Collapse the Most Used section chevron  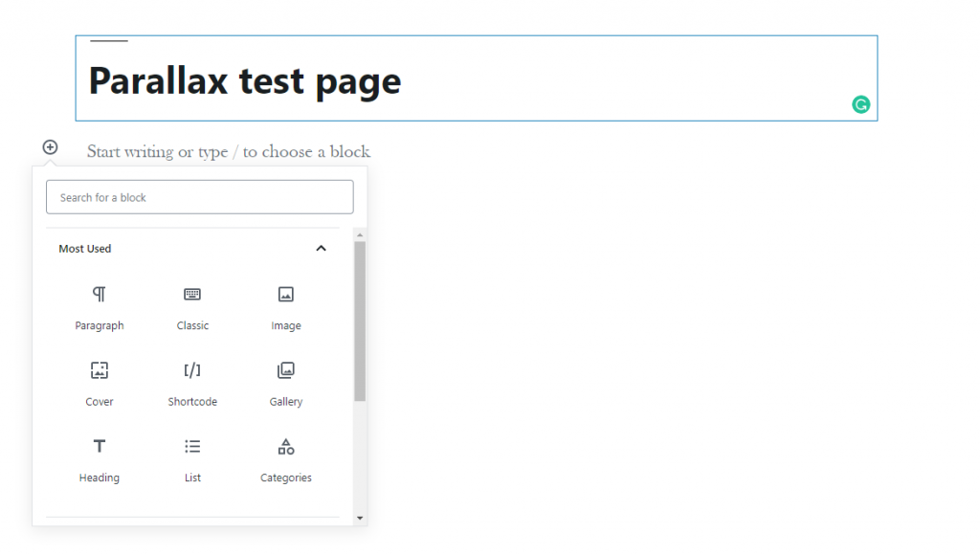321,249
